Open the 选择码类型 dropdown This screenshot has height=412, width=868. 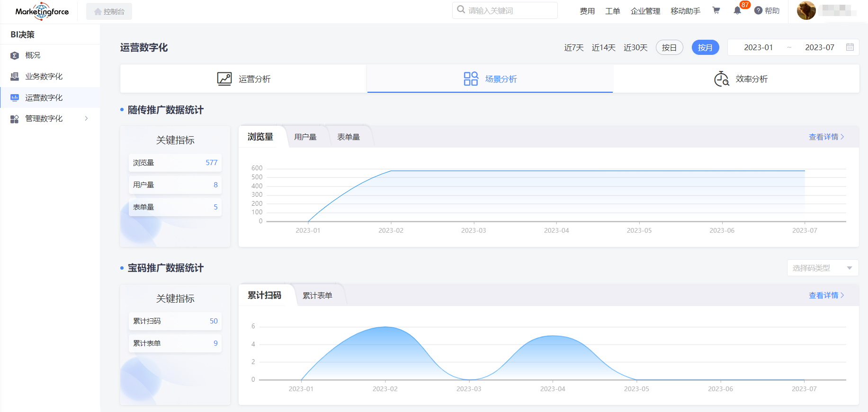822,268
